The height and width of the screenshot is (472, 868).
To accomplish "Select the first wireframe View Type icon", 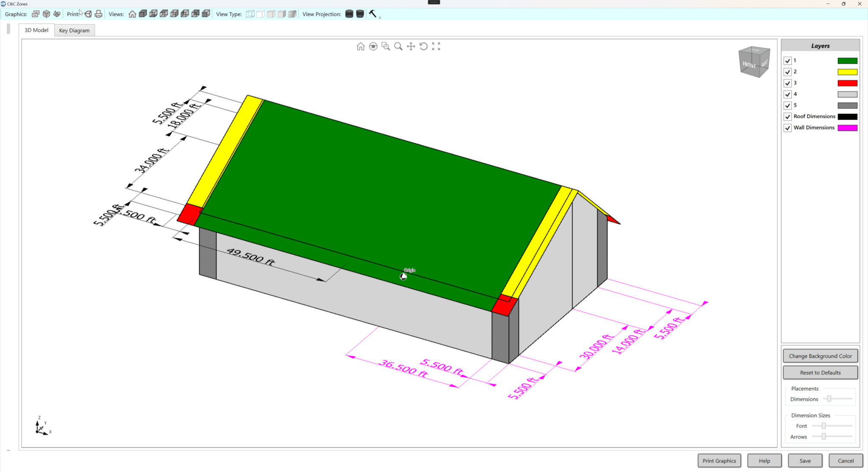I will (250, 14).
